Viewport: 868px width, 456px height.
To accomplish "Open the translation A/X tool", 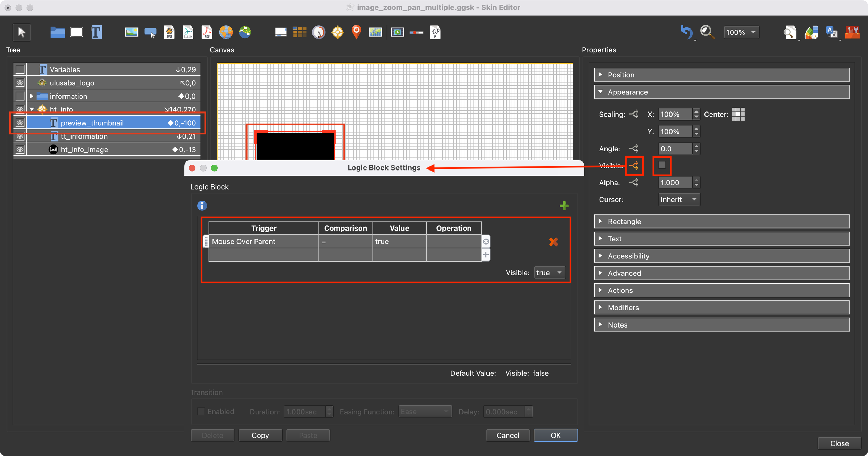I will tap(832, 32).
